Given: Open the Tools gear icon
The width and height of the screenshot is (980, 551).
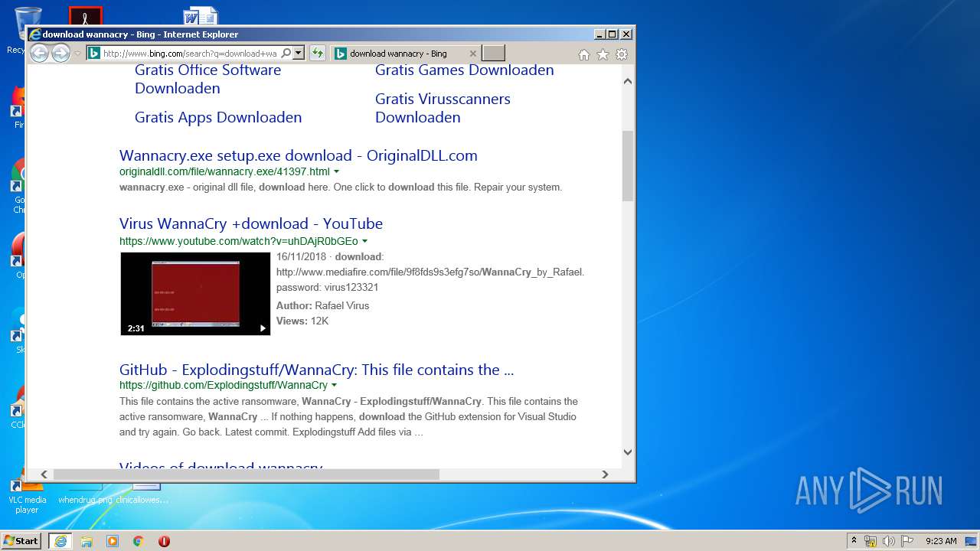Looking at the screenshot, I should (x=622, y=54).
